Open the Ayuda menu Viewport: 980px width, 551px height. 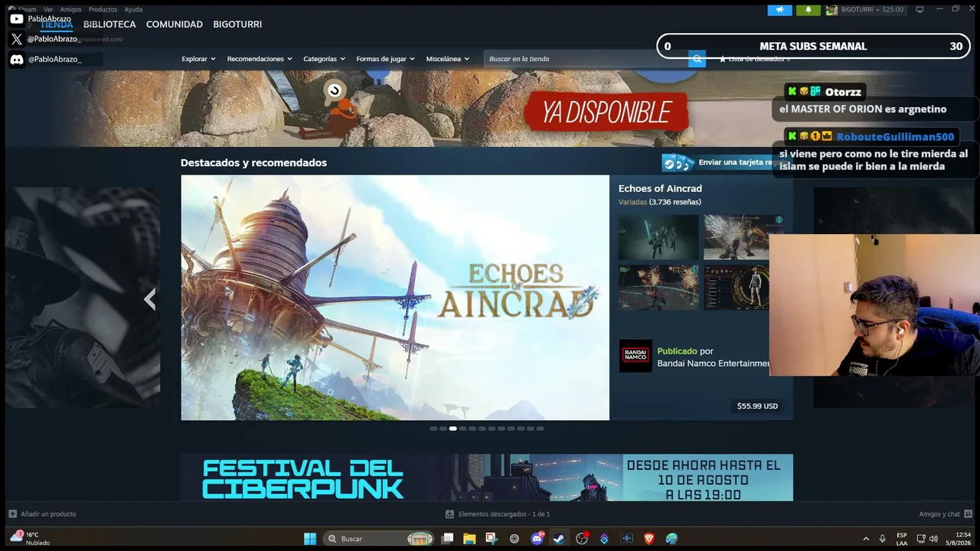pyautogui.click(x=133, y=9)
